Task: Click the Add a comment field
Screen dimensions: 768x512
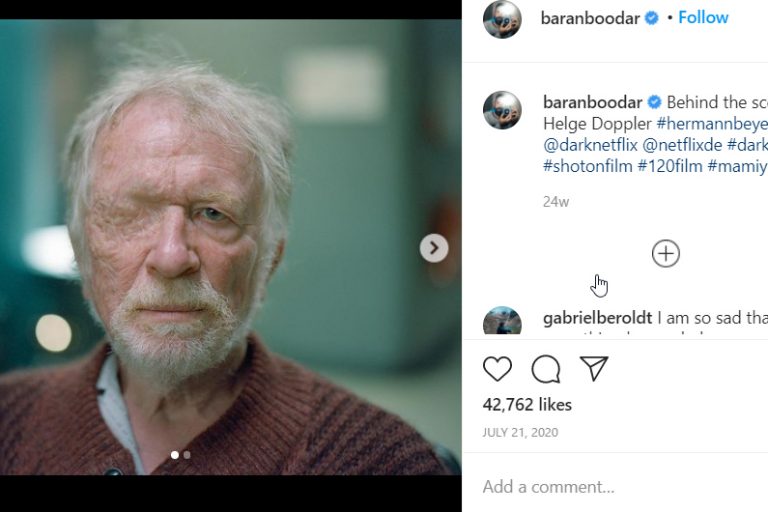Action: click(600, 487)
